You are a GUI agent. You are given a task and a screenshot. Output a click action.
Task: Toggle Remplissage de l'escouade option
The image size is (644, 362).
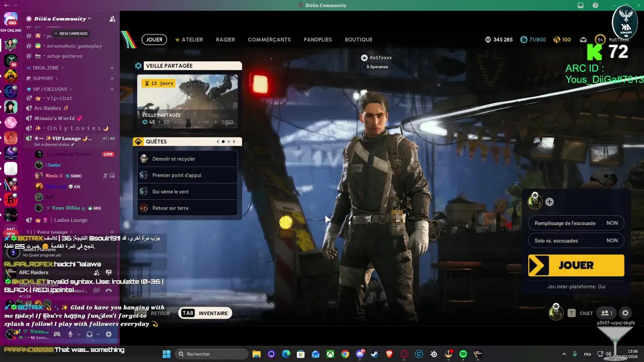(x=576, y=223)
